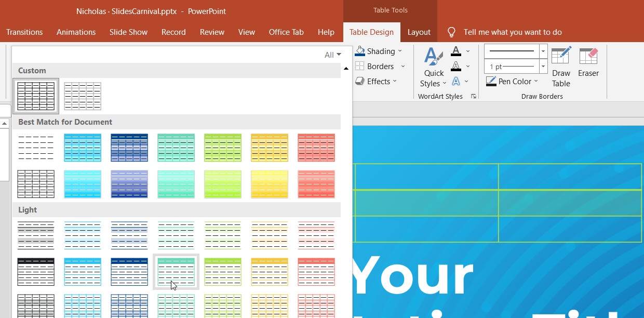Viewport: 644px width, 318px height.
Task: Open the WordArt Styles dialog launcher
Action: coord(473,96)
